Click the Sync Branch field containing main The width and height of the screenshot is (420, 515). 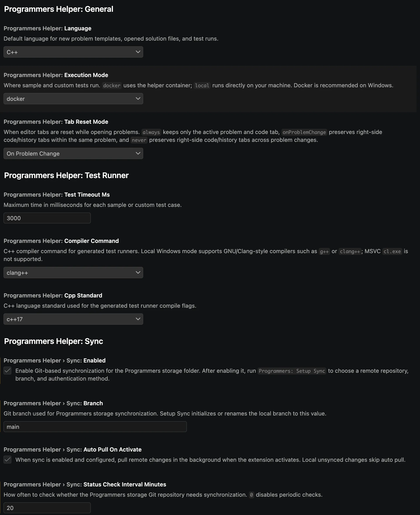pyautogui.click(x=95, y=427)
